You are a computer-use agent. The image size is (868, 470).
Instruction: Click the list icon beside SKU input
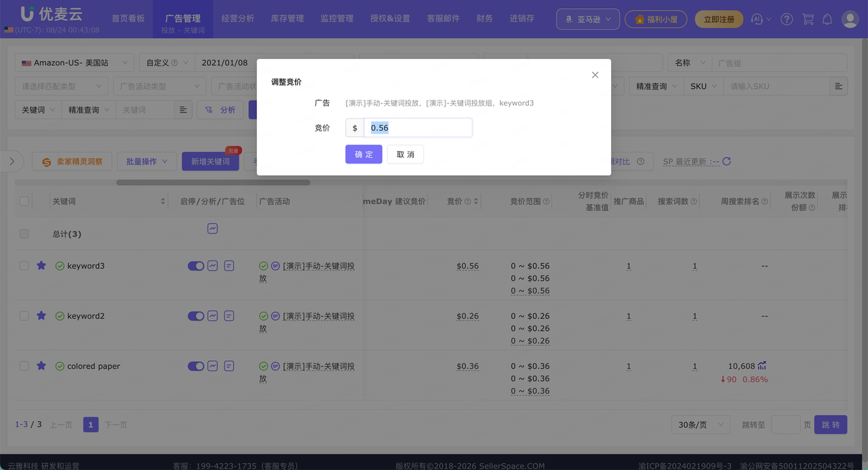(839, 86)
